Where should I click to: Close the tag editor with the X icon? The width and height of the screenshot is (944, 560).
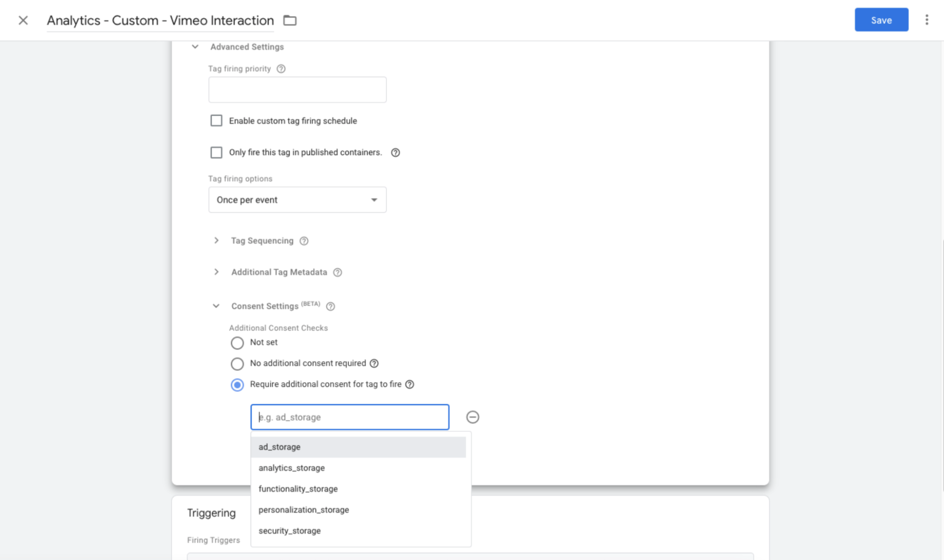click(23, 20)
